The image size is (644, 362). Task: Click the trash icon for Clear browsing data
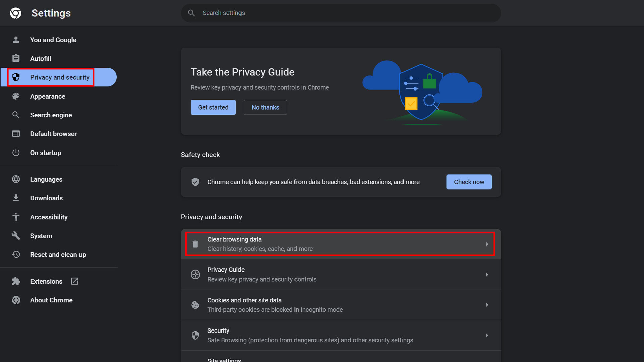pos(195,244)
